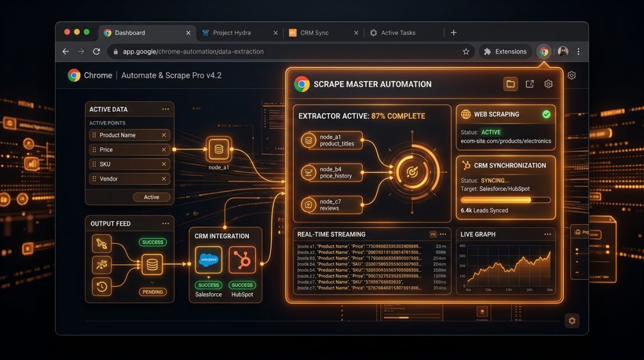Open Output Feed panel options menu
The width and height of the screenshot is (644, 360).
165,224
